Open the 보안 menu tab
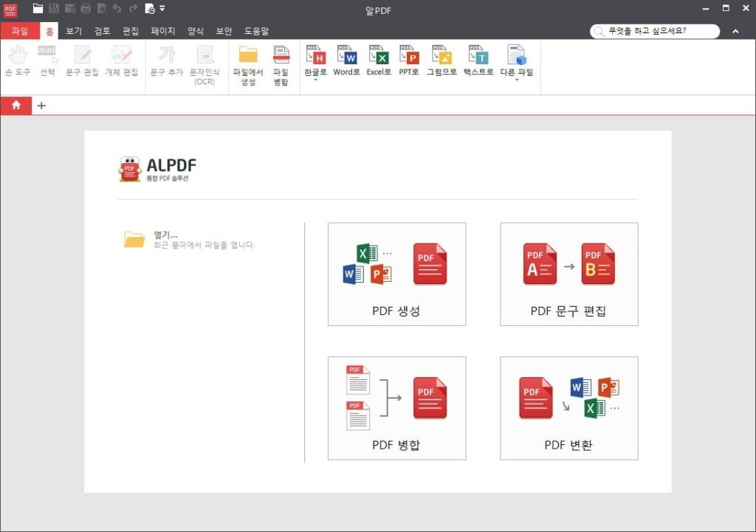The width and height of the screenshot is (756, 532). [224, 31]
